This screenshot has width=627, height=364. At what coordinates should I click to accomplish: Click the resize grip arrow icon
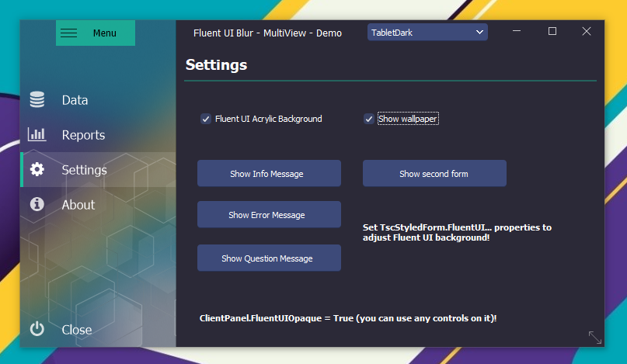595,338
